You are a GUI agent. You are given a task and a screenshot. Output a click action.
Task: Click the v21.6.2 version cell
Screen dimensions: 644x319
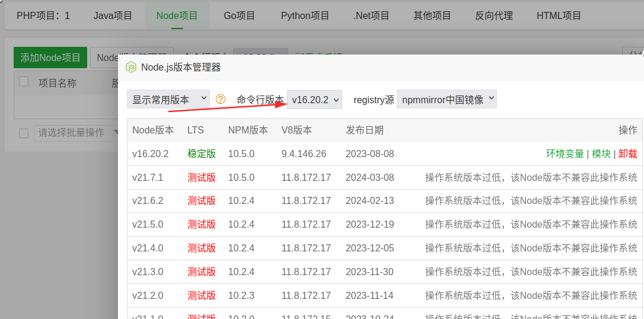coord(148,201)
